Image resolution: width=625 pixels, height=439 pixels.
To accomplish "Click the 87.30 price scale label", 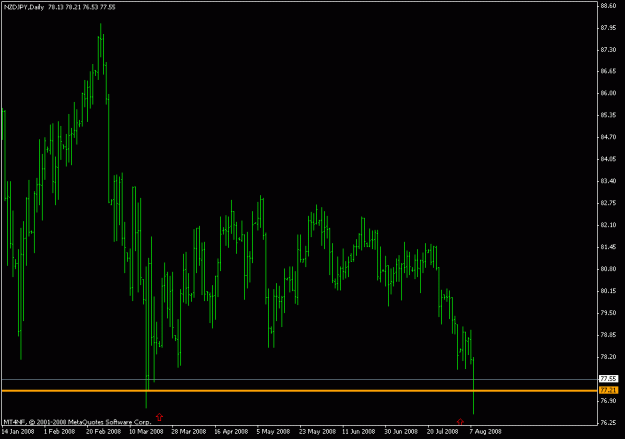I will (608, 49).
